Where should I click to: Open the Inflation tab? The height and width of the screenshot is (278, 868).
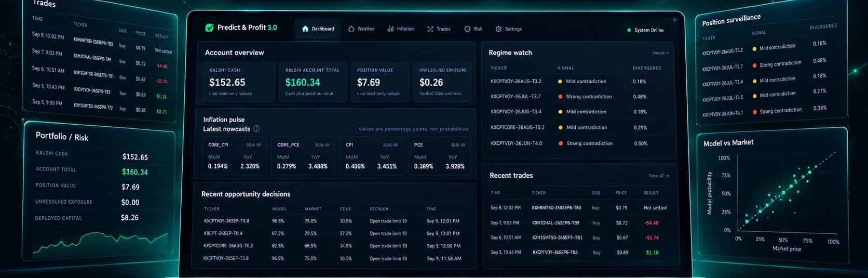click(400, 29)
